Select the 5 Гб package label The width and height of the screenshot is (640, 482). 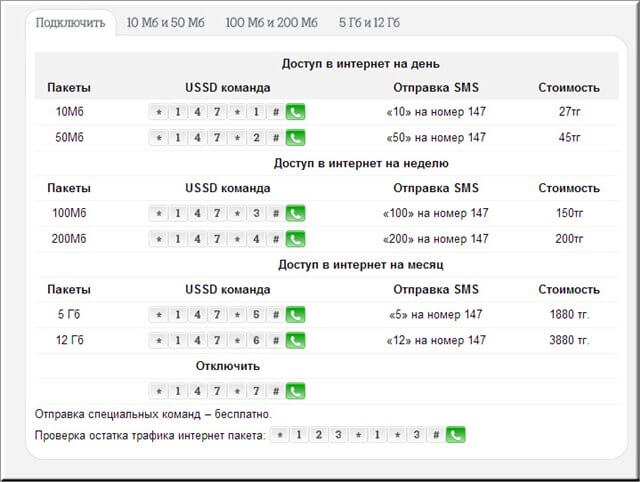coord(69,314)
